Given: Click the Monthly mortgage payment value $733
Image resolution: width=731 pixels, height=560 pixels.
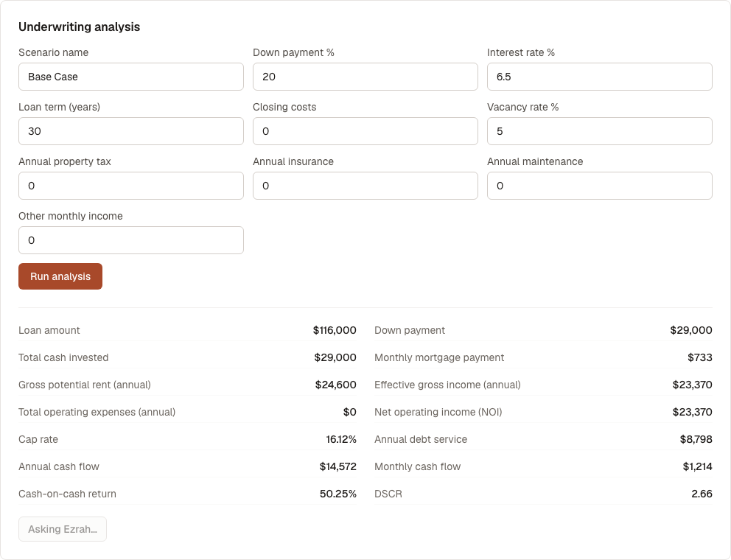Looking at the screenshot, I should pos(700,357).
